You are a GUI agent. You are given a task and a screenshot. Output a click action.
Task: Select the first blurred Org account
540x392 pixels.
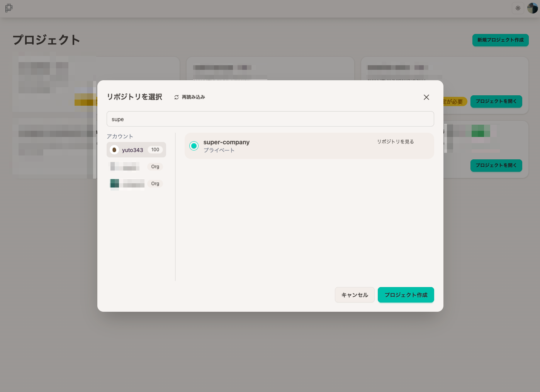point(136,167)
